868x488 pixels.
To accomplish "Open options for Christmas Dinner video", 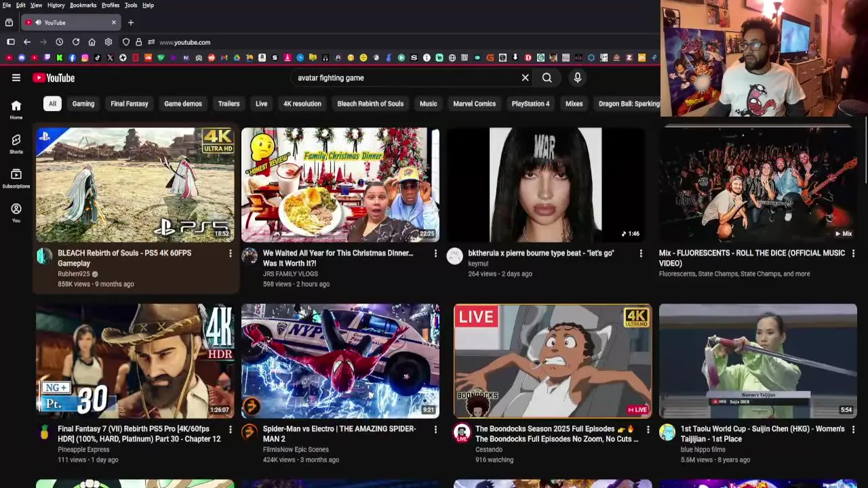I will [435, 253].
